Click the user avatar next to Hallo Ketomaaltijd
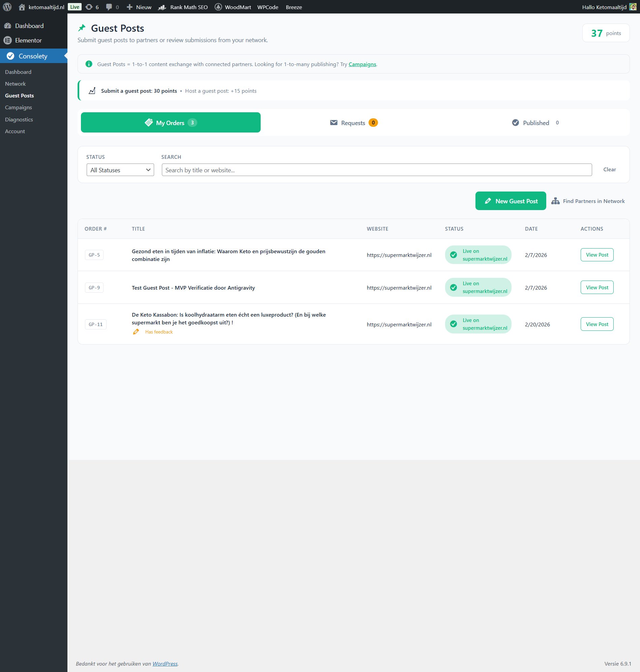 633,7
